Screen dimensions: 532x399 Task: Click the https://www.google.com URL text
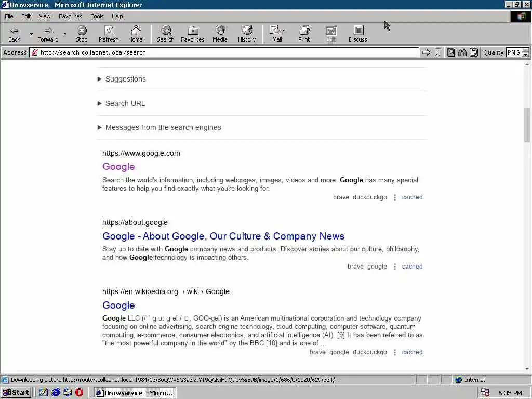[x=141, y=153]
